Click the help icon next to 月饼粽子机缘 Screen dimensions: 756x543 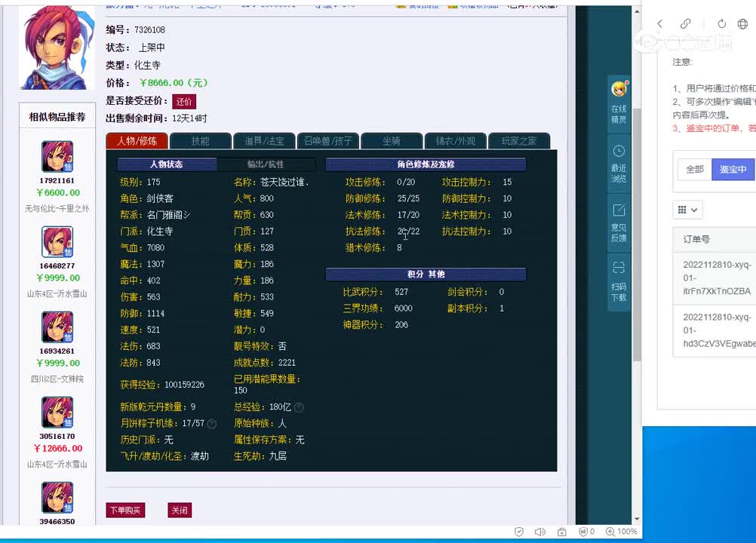pos(211,424)
